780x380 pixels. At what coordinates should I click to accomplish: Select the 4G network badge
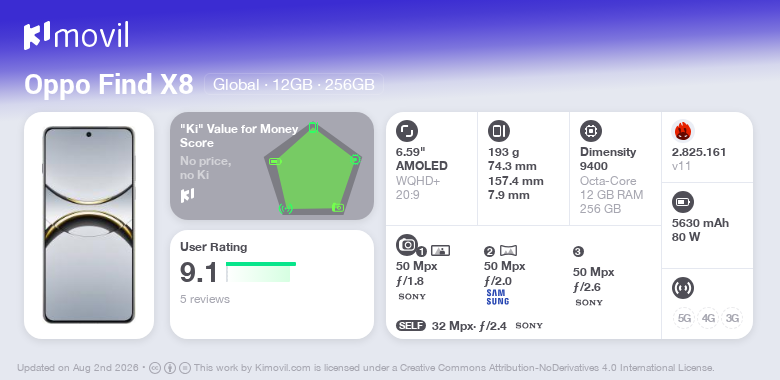pos(708,318)
